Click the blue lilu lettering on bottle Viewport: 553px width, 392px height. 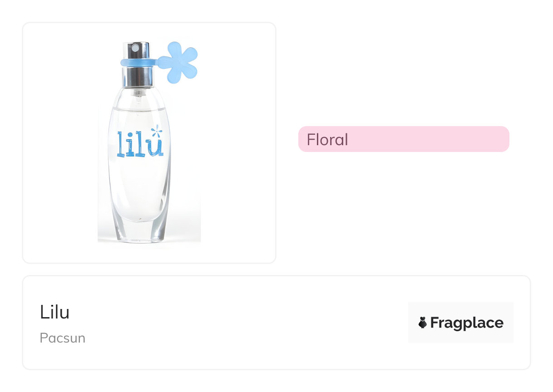click(x=138, y=145)
